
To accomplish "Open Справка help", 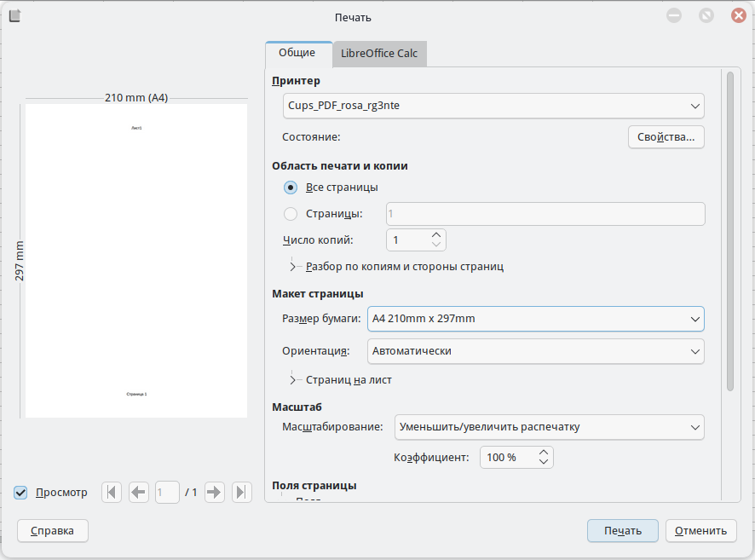I will tap(53, 531).
